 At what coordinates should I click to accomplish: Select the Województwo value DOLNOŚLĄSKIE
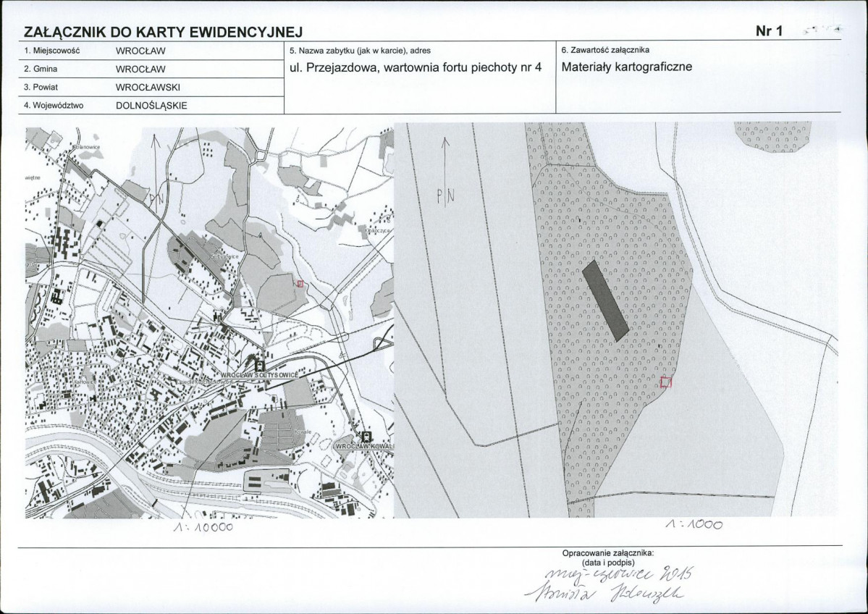151,104
